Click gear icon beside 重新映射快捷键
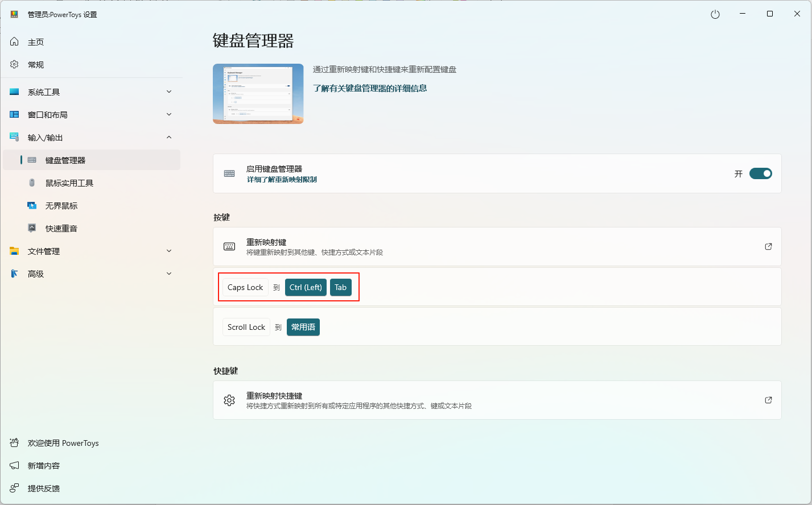The width and height of the screenshot is (812, 505). 229,400
